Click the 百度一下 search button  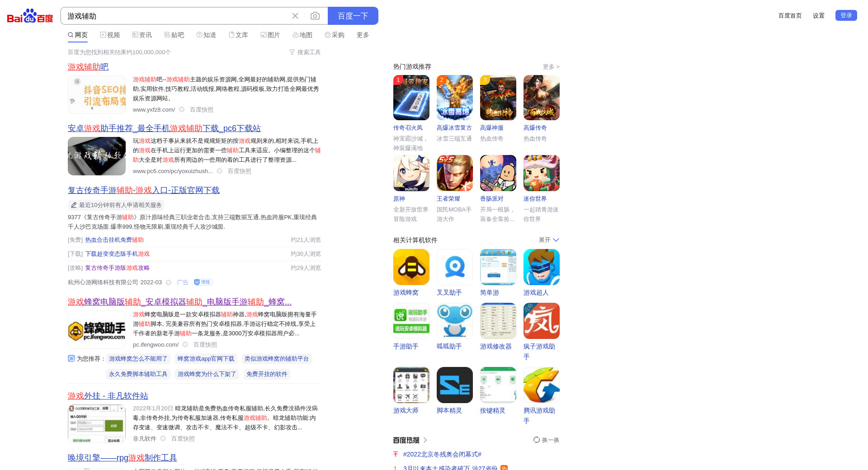(353, 16)
